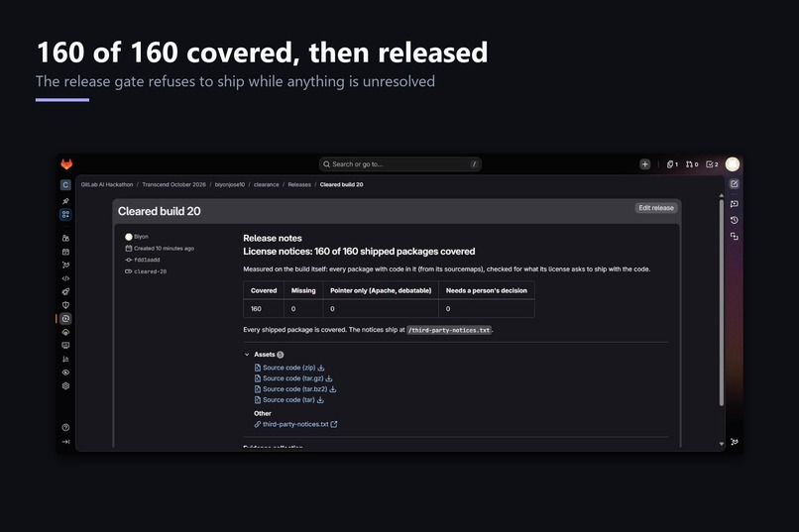
Task: Click "Needs a person's decision" header
Action: click(x=486, y=290)
